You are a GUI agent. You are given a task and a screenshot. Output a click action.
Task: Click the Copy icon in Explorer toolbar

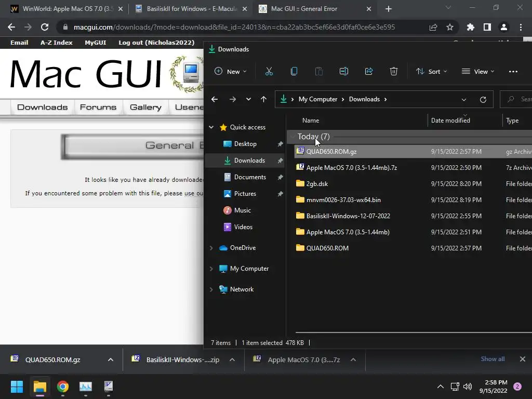(294, 71)
